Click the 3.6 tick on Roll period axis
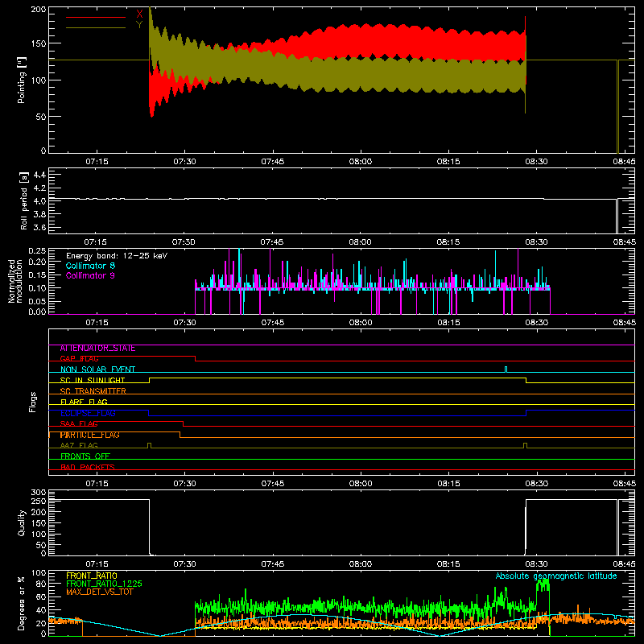The image size is (644, 644). click(x=39, y=227)
